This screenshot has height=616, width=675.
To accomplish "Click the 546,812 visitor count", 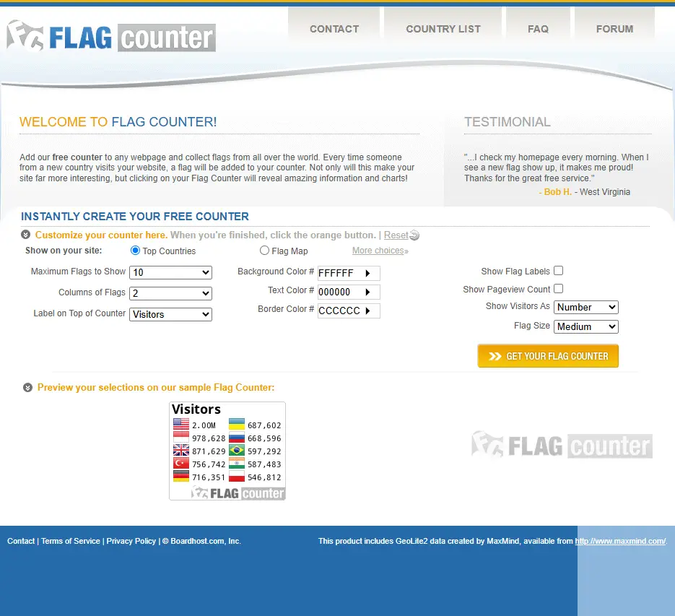I will (264, 478).
